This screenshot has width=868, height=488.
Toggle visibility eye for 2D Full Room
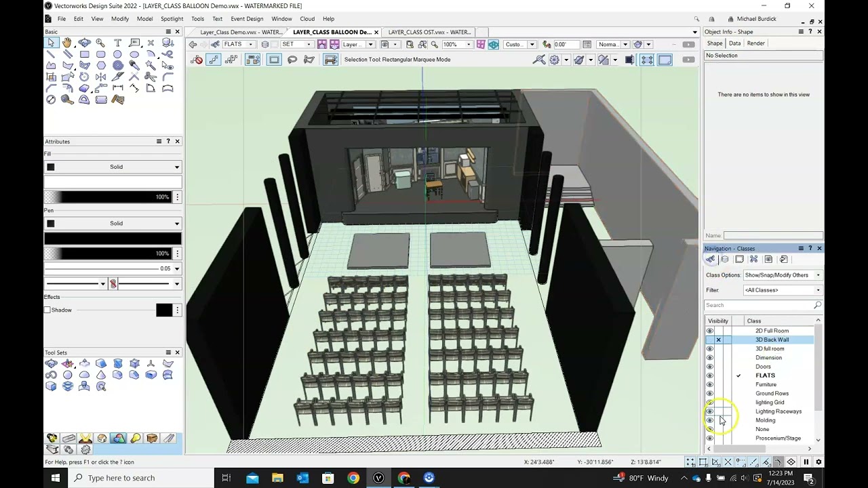pyautogui.click(x=710, y=331)
